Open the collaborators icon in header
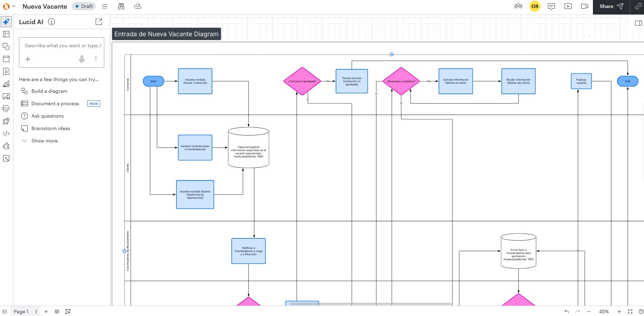 point(518,6)
